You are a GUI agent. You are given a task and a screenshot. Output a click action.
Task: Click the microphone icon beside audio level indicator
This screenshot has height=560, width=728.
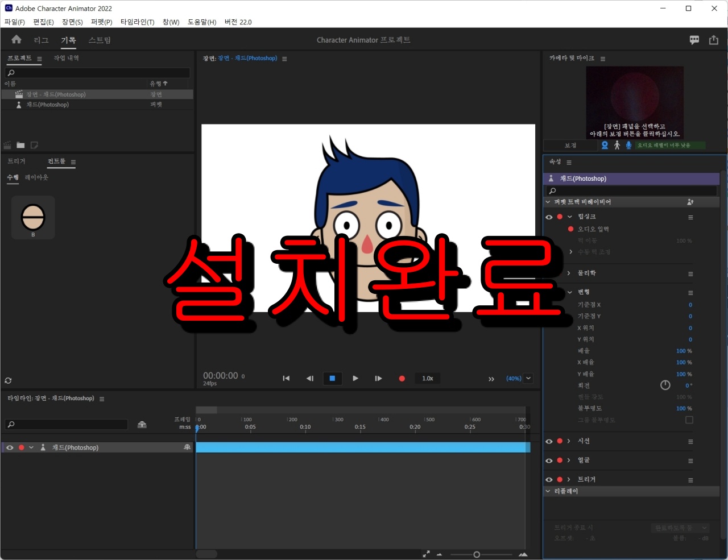pos(628,145)
